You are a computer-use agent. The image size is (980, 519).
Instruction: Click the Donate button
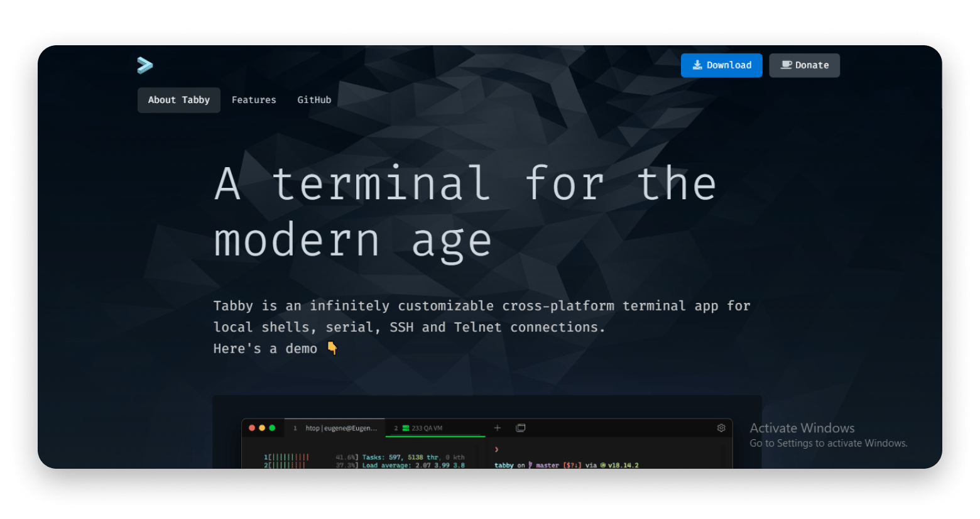point(804,65)
